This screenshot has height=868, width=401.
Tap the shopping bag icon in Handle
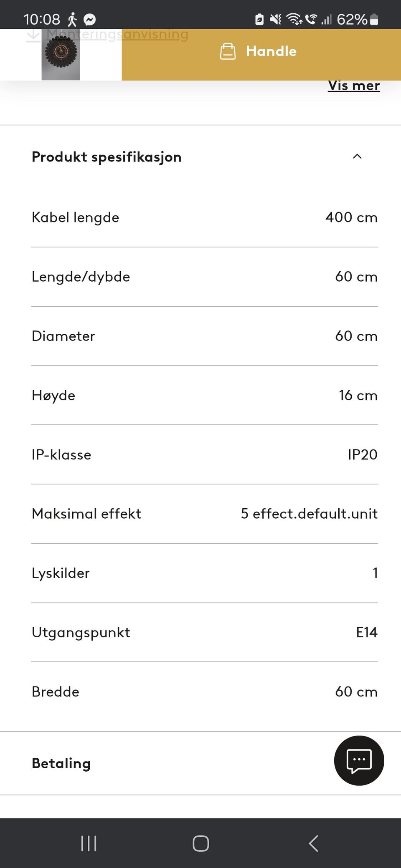point(228,51)
